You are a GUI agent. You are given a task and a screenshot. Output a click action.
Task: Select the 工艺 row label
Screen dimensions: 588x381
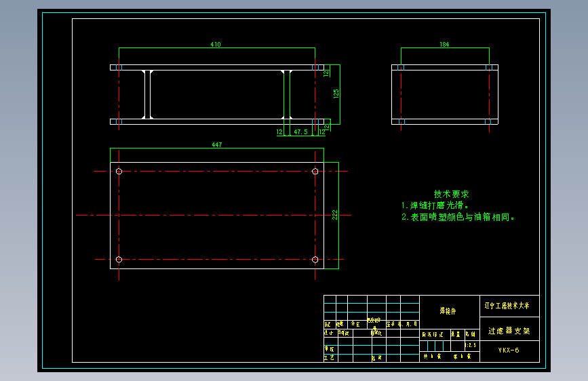tap(329, 358)
